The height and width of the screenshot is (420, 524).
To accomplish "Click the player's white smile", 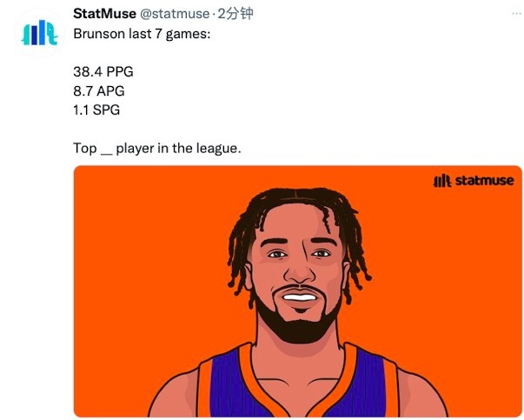I will tap(300, 297).
